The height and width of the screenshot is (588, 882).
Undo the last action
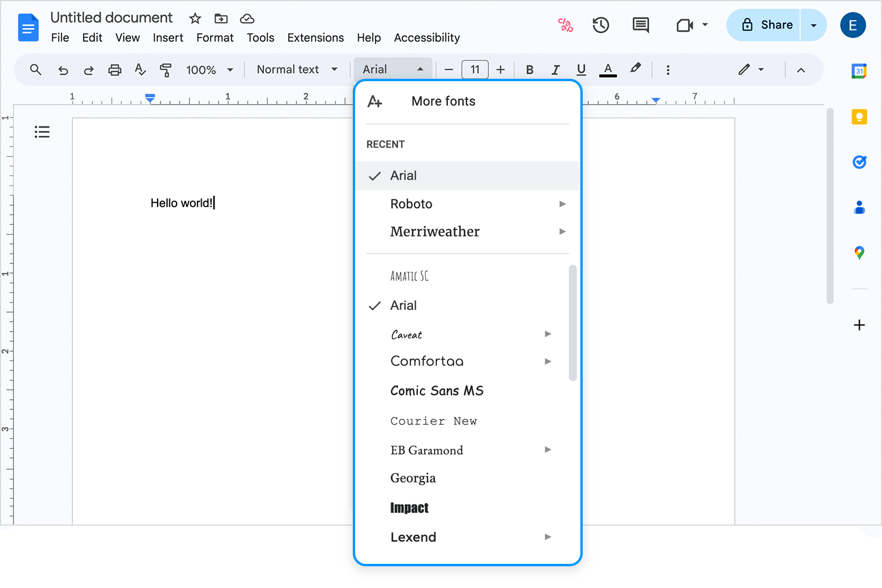63,71
